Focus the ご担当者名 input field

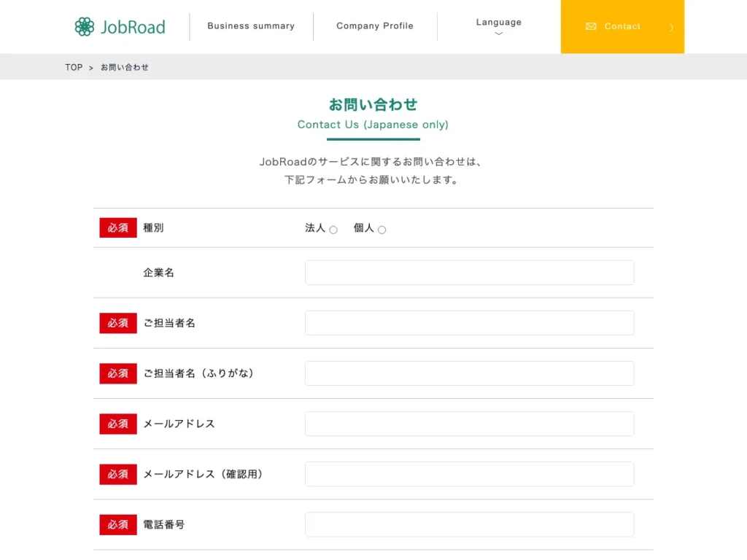coord(469,323)
